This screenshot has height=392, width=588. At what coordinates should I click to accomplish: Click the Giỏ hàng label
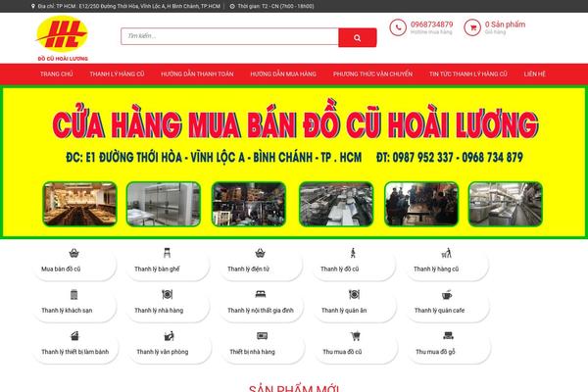(x=495, y=32)
